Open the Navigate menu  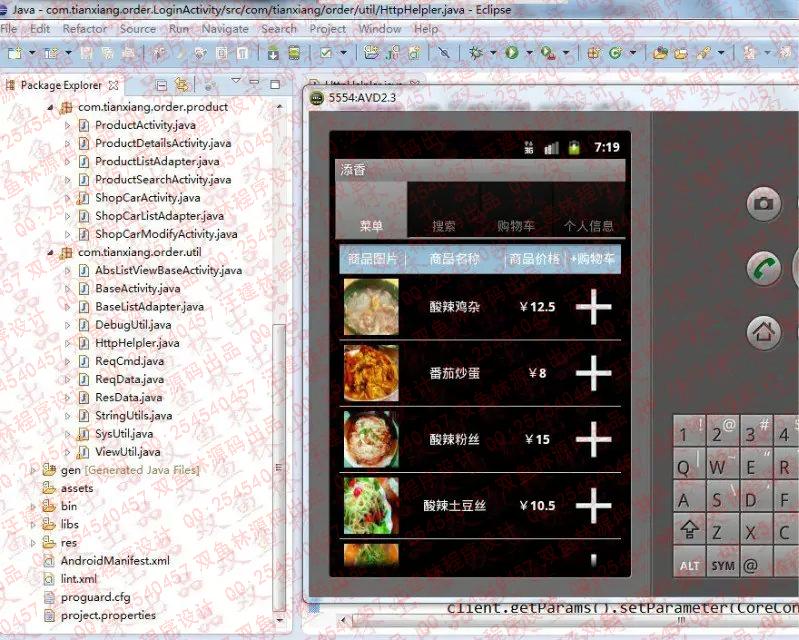click(225, 29)
